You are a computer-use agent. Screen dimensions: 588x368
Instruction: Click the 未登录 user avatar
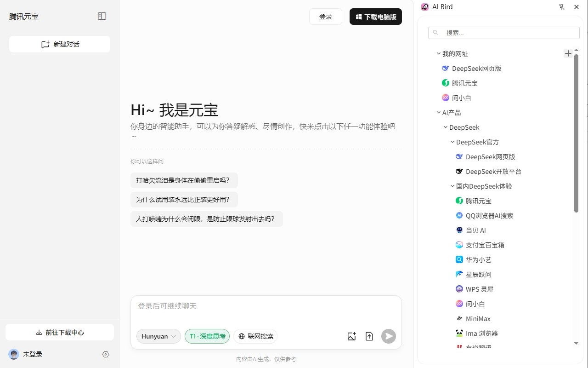click(x=14, y=354)
